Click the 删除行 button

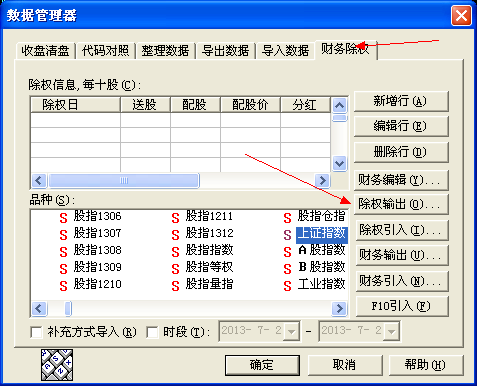[x=401, y=152]
